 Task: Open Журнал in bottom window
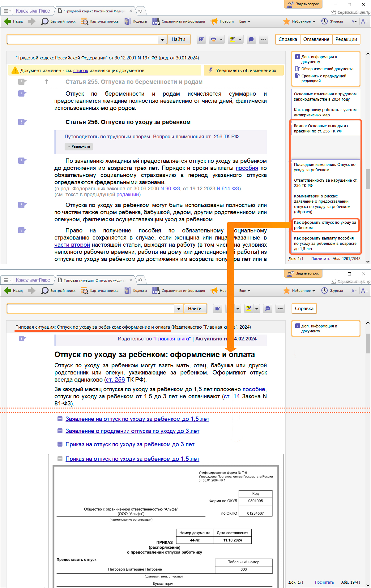pyautogui.click(x=332, y=291)
